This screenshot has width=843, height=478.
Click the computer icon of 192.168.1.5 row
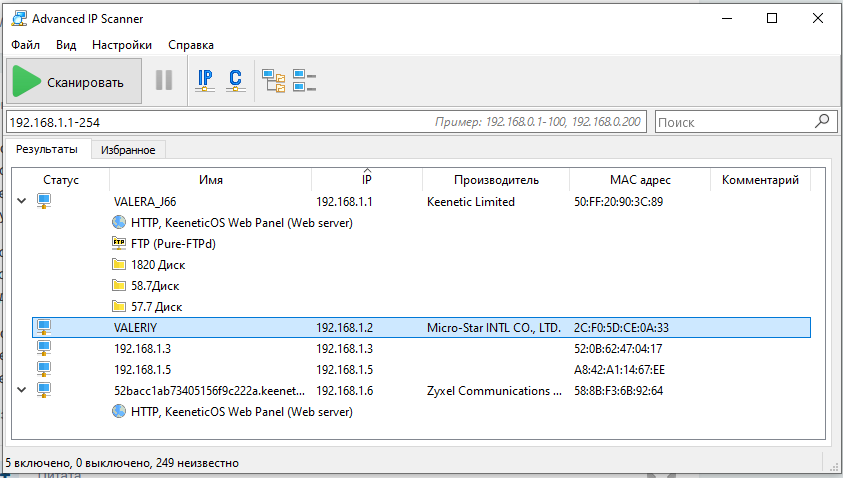click(x=44, y=369)
